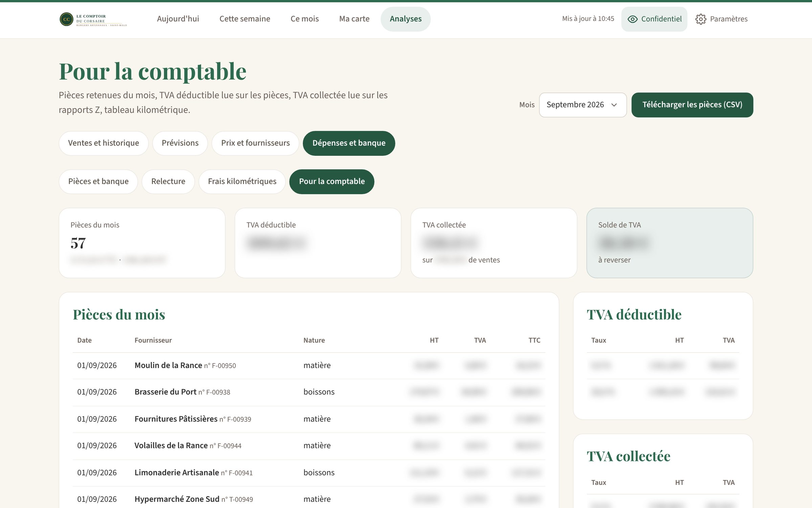Image resolution: width=812 pixels, height=508 pixels.
Task: Select Brasserie du Port row
Action: pyautogui.click(x=309, y=392)
